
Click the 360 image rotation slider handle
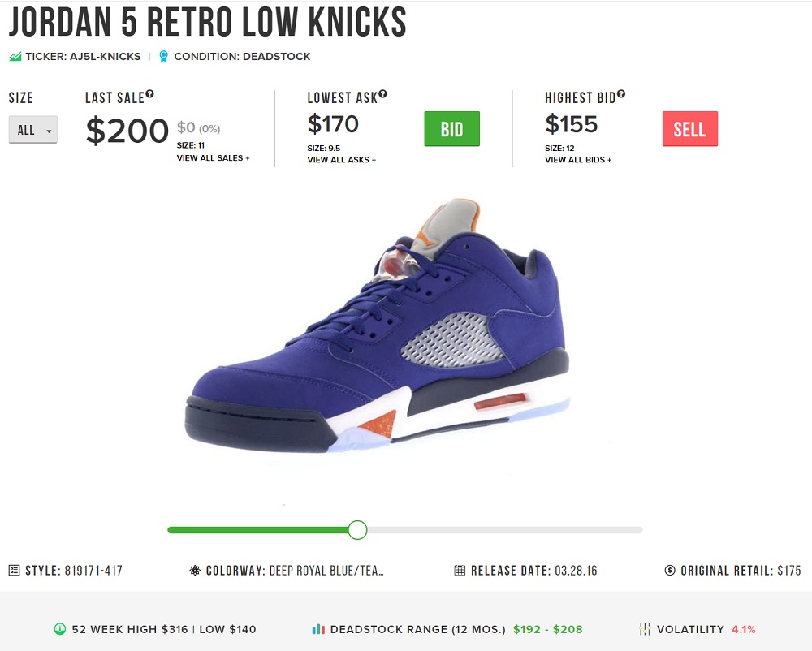(x=357, y=530)
